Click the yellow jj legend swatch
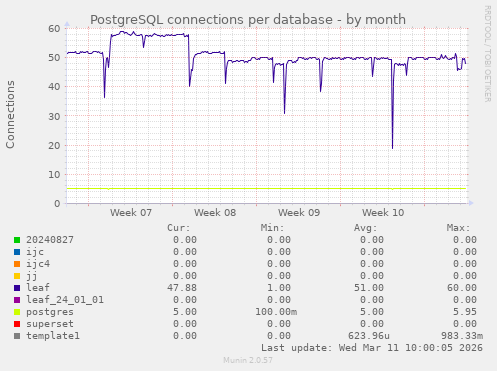Viewport: 497px width, 371px height. (x=17, y=276)
